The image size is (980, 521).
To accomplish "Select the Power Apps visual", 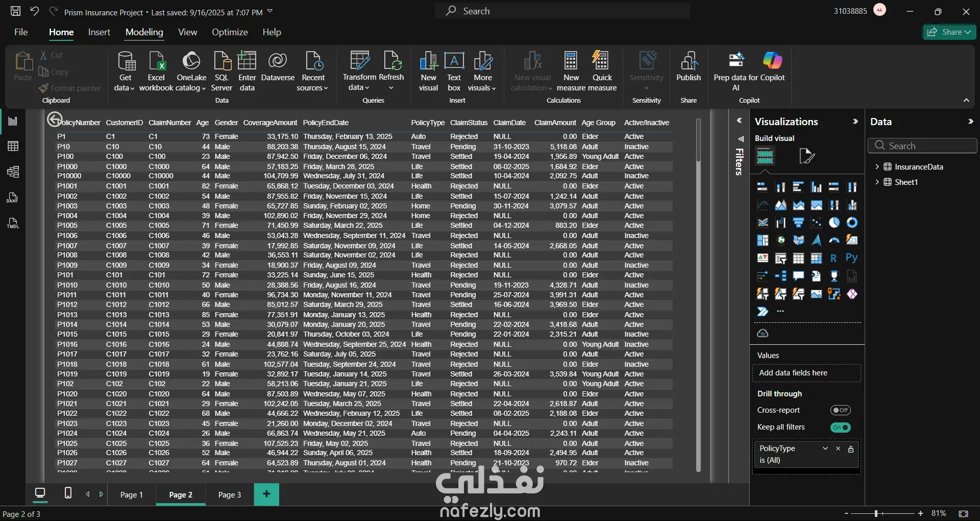I will point(852,294).
